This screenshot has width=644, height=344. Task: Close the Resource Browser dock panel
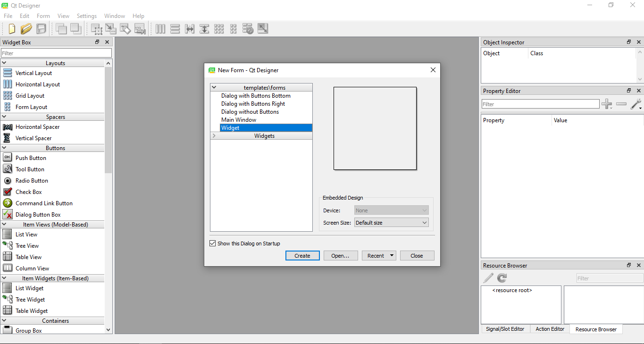point(639,265)
